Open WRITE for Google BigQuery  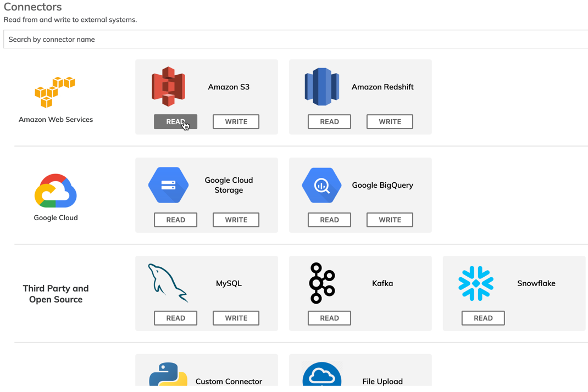(x=390, y=220)
